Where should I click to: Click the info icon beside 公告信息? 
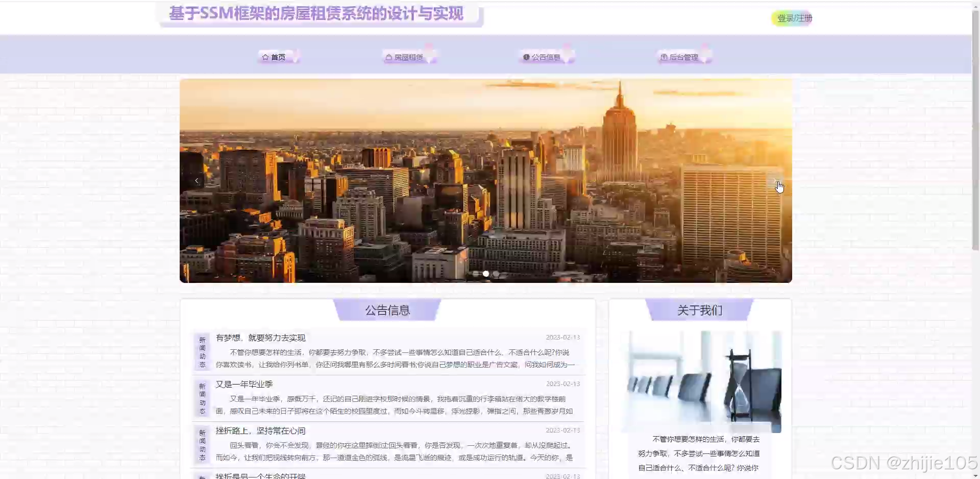(526, 57)
